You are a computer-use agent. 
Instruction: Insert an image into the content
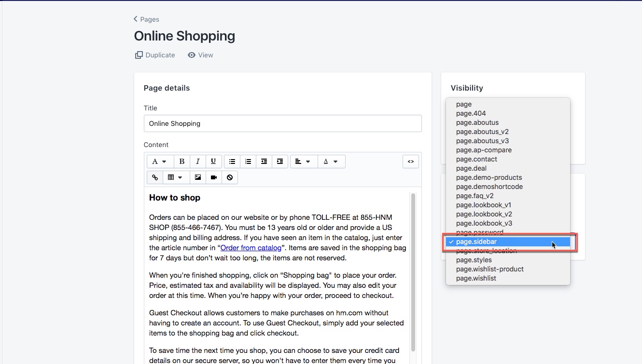(198, 177)
